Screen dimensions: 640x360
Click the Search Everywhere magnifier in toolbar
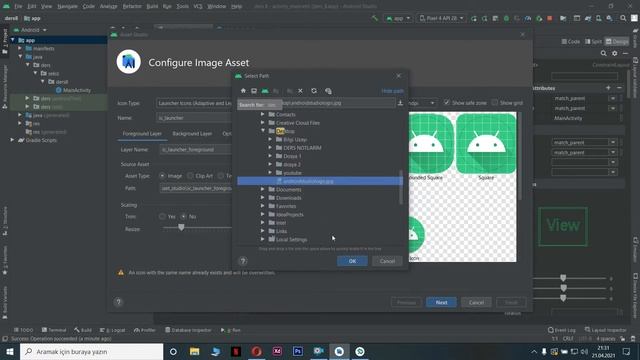coord(623,18)
